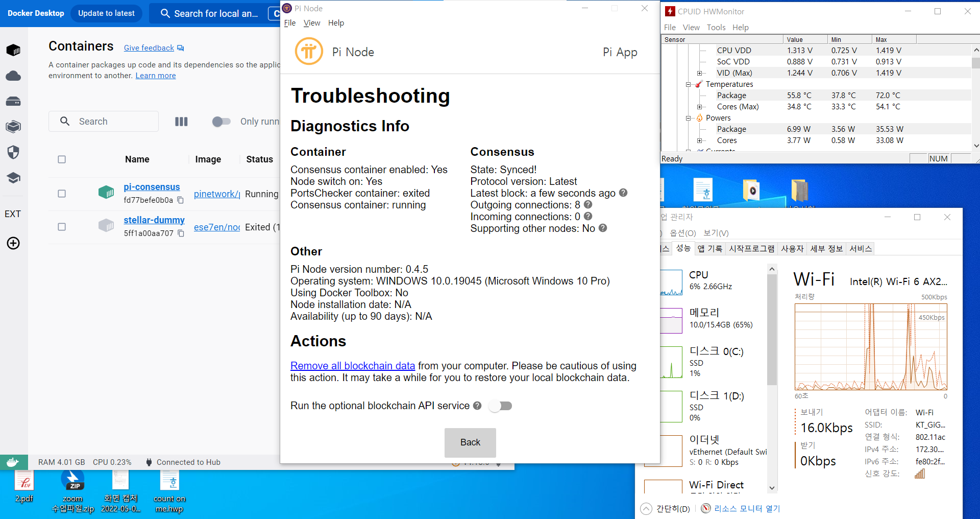This screenshot has height=519, width=980.
Task: Click HWMonitor vertical scrollbar down arrow
Action: tap(976, 146)
